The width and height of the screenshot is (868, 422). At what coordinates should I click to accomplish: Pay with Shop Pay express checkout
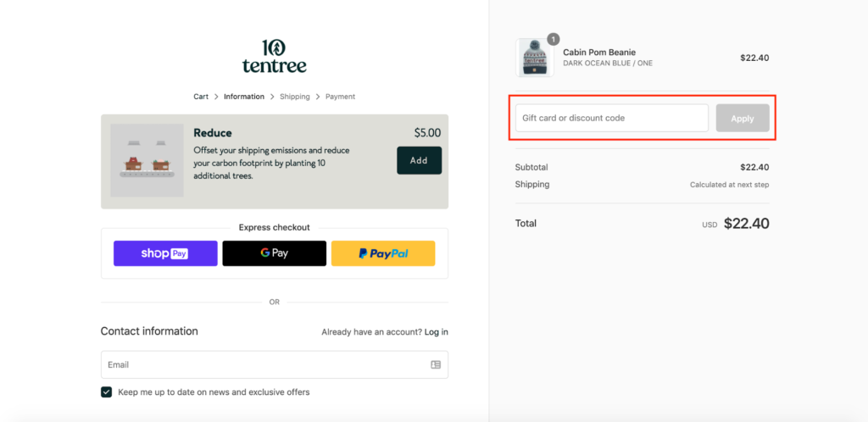(165, 253)
